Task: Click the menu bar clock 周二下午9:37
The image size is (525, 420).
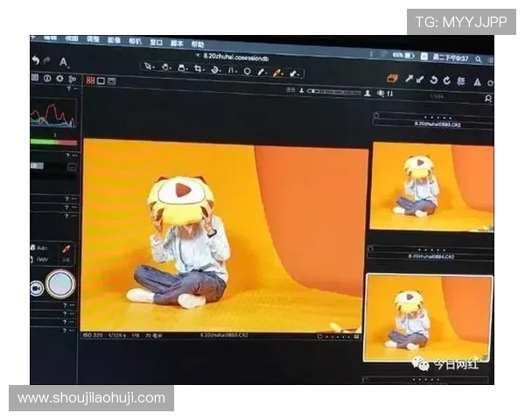Action: (x=451, y=58)
